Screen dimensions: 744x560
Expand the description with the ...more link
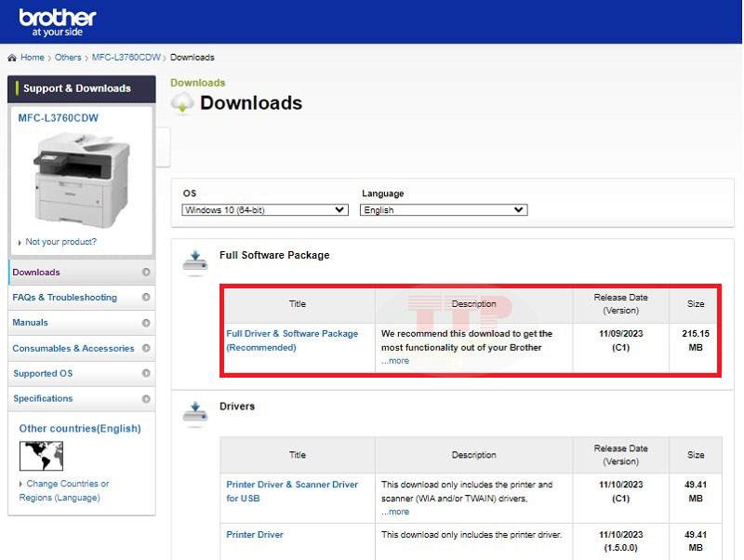394,360
